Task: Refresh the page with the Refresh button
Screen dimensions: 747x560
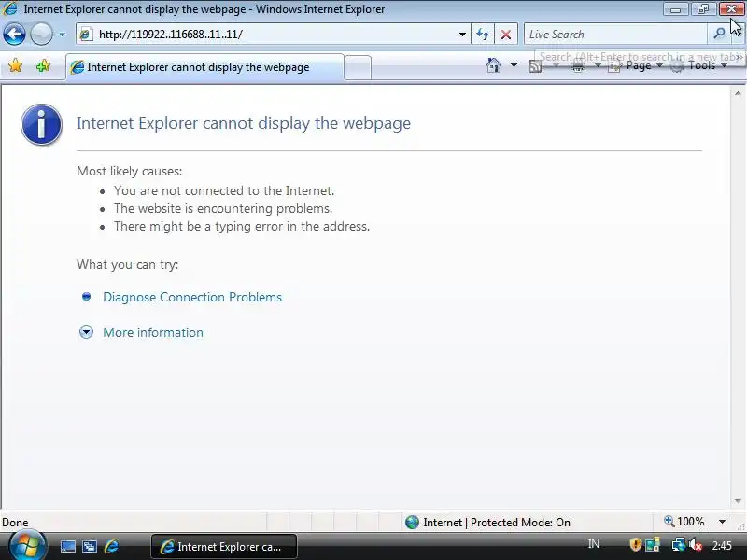Action: click(483, 35)
